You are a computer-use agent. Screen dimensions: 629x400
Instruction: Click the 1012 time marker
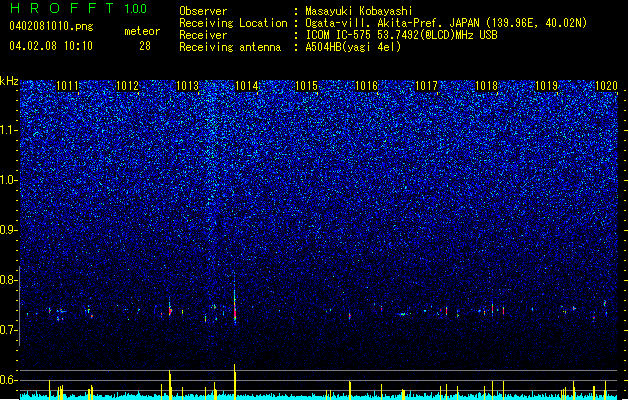(x=128, y=86)
